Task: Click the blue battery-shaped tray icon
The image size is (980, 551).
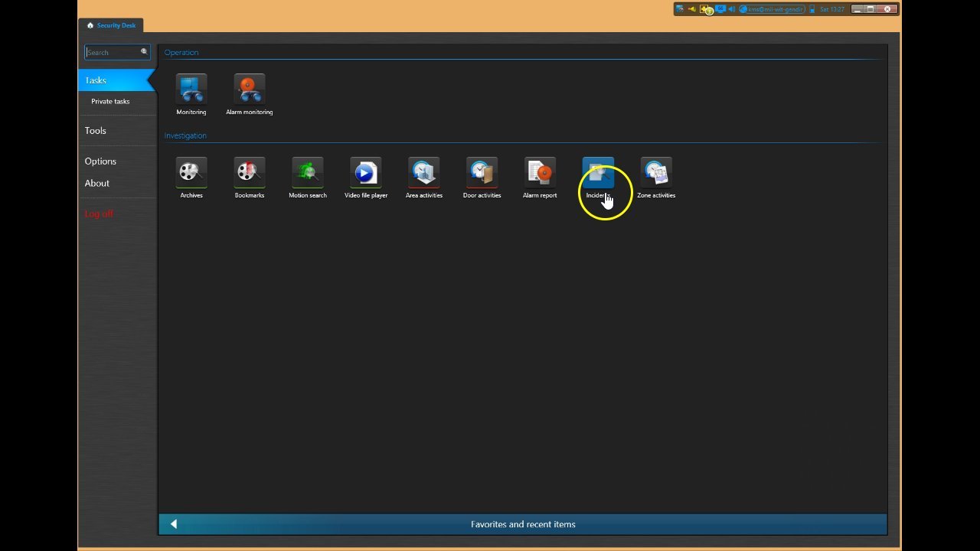Action: (812, 9)
